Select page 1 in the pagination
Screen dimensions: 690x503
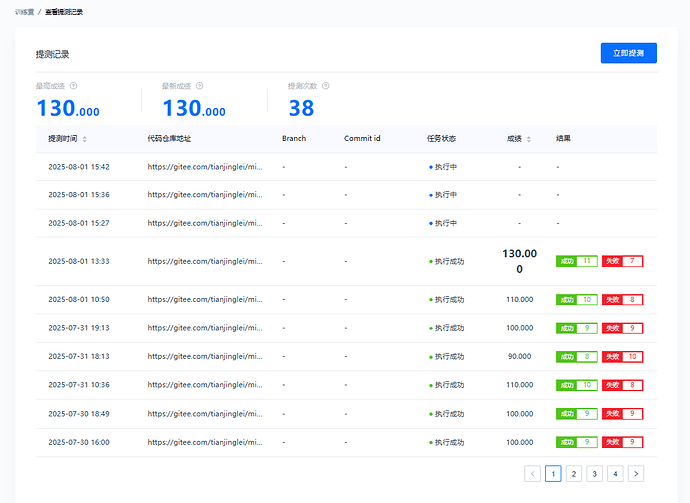[553, 474]
